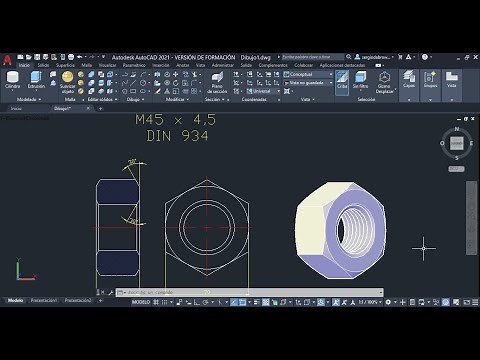Switch to the Presentación1 layout tab
Screen dimensions: 480x360
44,300
